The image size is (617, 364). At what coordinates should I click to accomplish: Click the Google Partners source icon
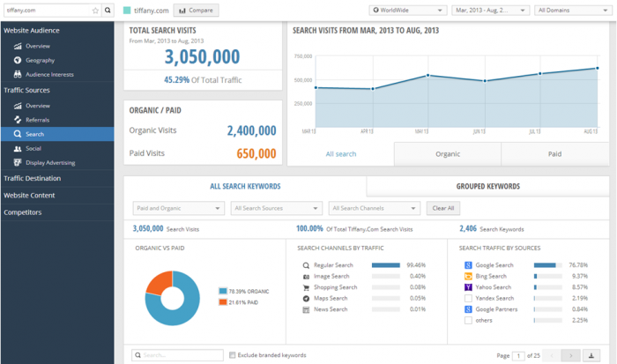click(x=468, y=309)
